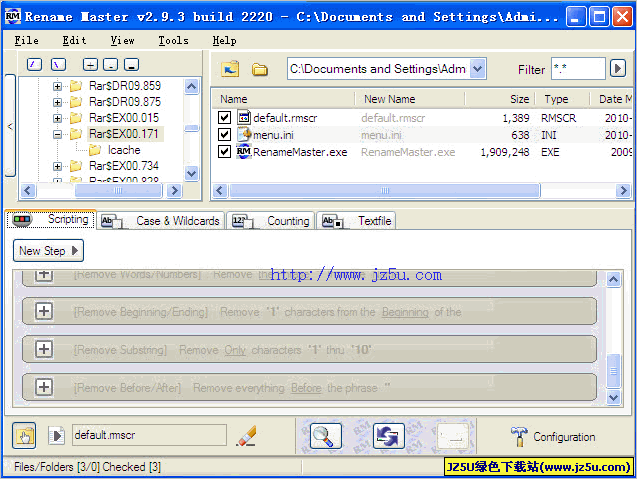Expand the Rar$EX00.015 tree node
This screenshot has height=479, width=637.
(x=57, y=118)
